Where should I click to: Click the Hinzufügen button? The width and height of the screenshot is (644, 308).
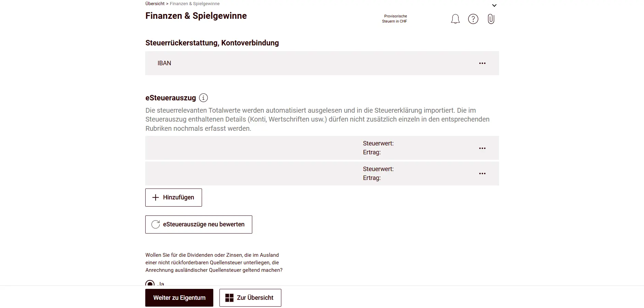point(173,197)
